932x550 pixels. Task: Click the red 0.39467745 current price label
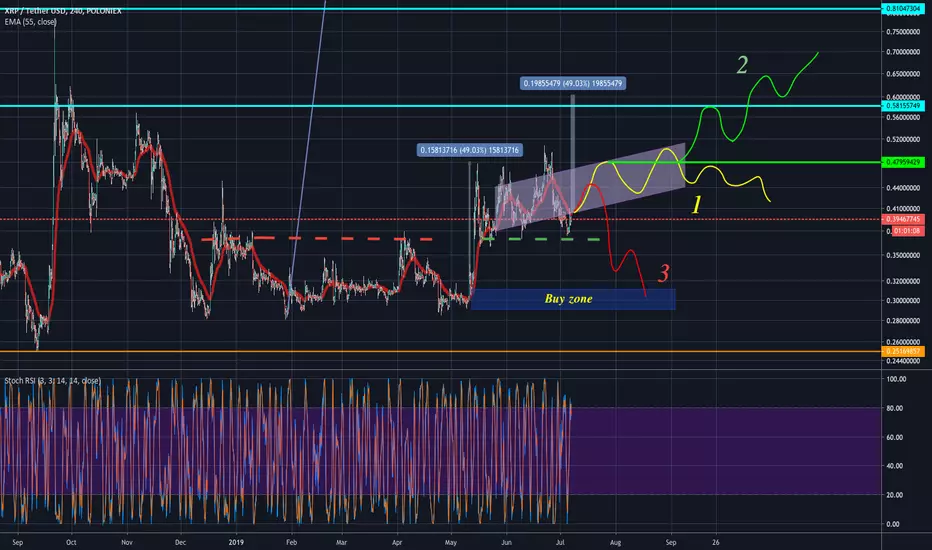[902, 219]
